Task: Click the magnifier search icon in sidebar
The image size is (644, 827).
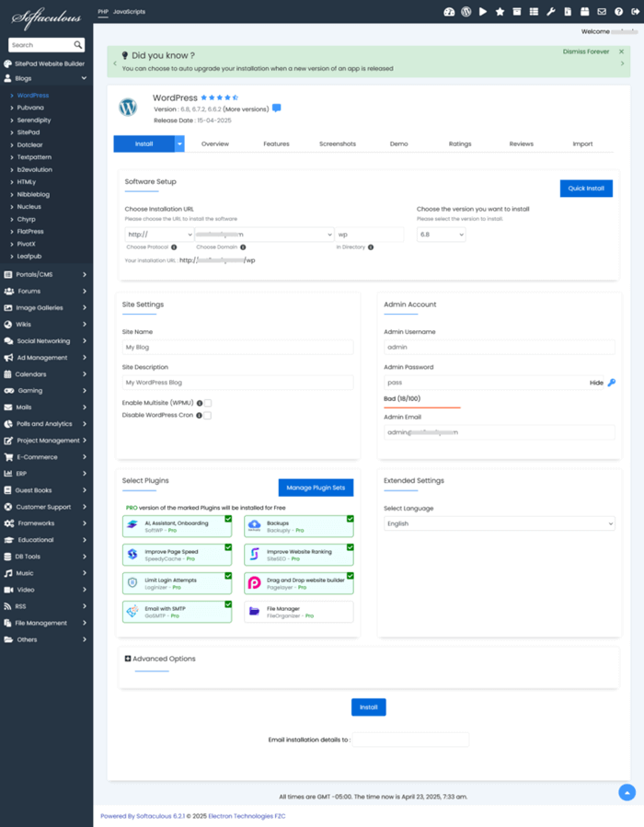Action: [77, 45]
